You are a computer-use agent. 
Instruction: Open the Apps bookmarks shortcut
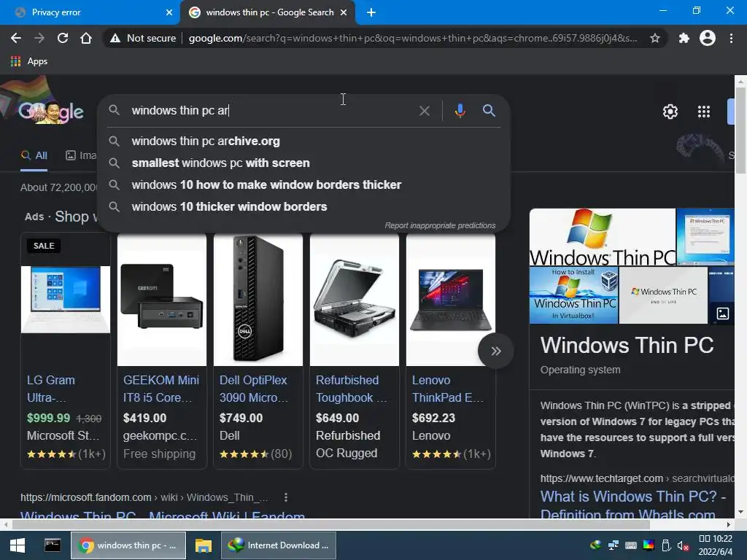[x=29, y=61]
